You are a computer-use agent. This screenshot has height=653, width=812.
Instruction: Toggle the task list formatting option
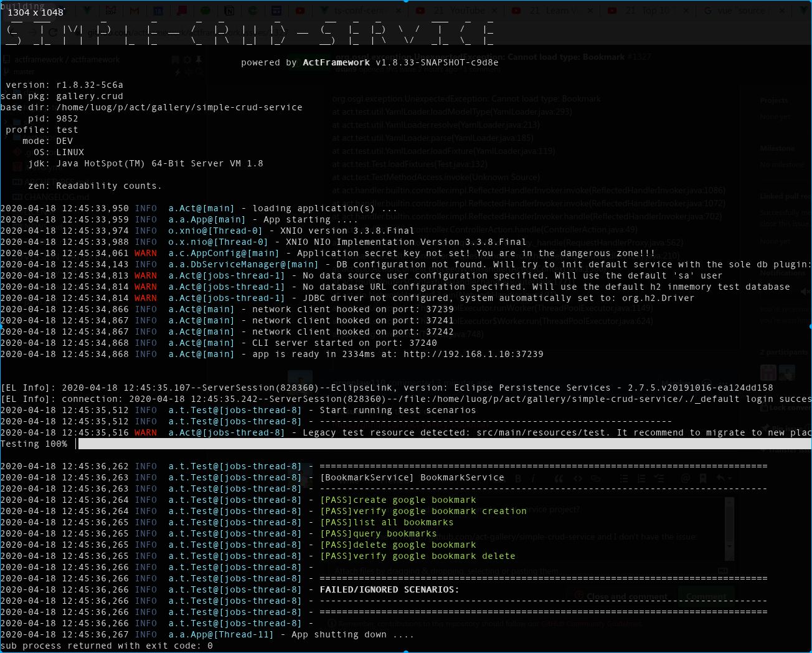[x=660, y=478]
